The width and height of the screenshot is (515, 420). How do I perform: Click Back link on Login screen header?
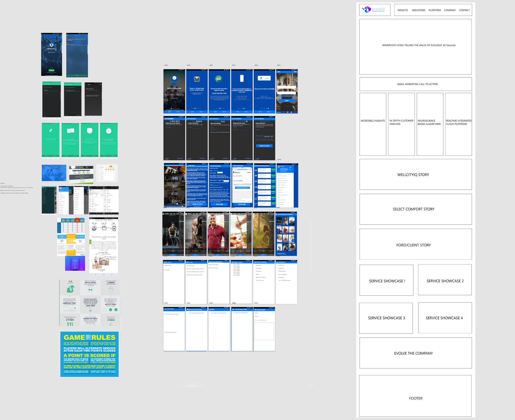[295, 72]
